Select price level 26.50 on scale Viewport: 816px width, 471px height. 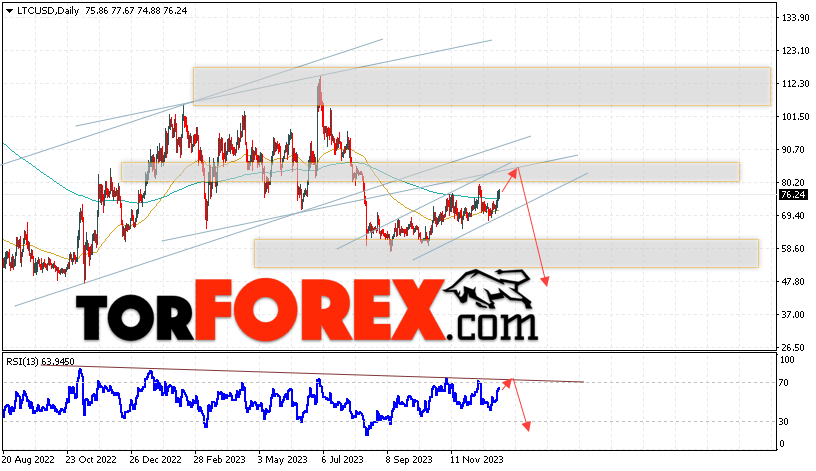pos(794,347)
